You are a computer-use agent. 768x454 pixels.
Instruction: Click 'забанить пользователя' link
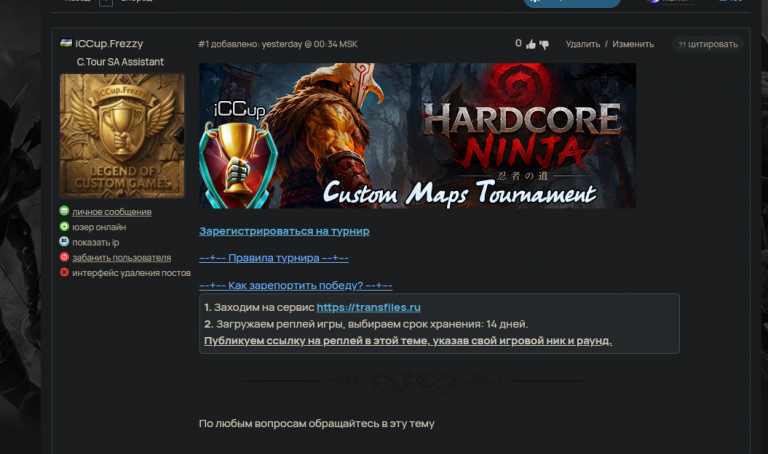click(121, 258)
